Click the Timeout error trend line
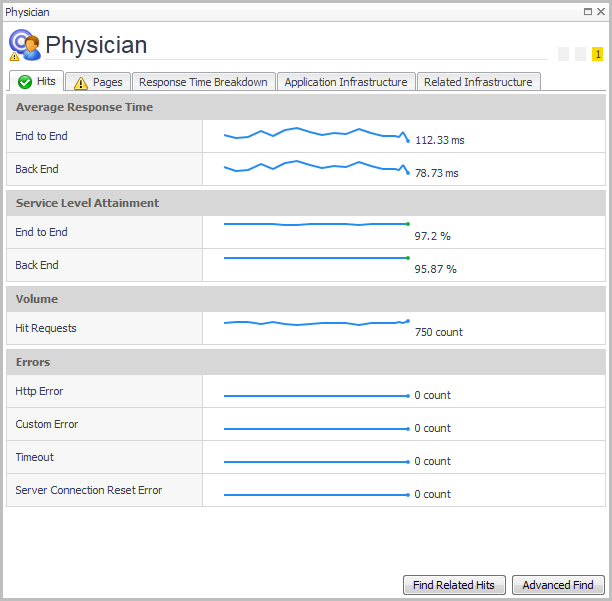 316,462
